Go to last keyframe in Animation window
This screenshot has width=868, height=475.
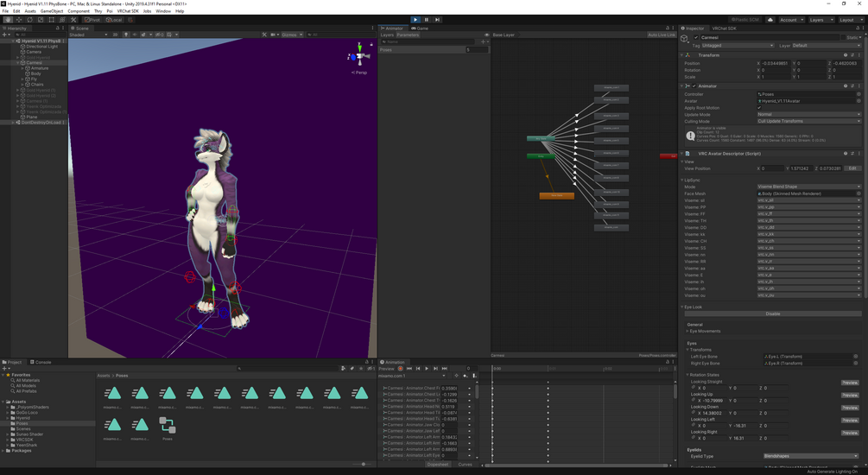click(x=445, y=368)
